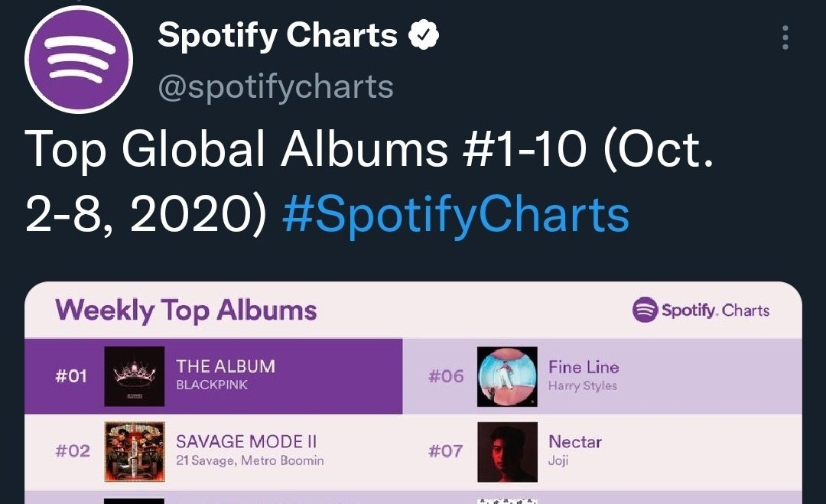Select the SAVAGE MODE II cover art
826x504 pixels.
[135, 451]
